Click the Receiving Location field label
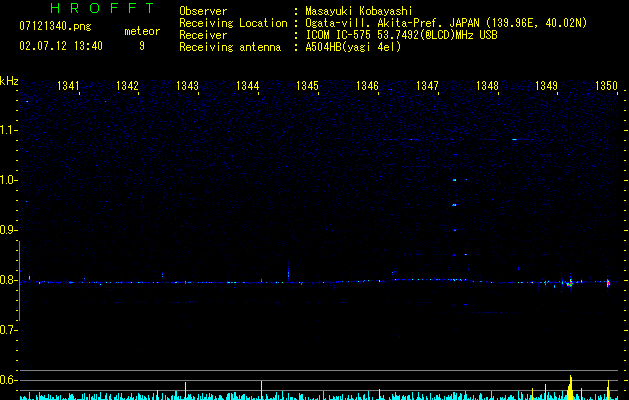Screen dimensions: 629x400 coord(233,23)
